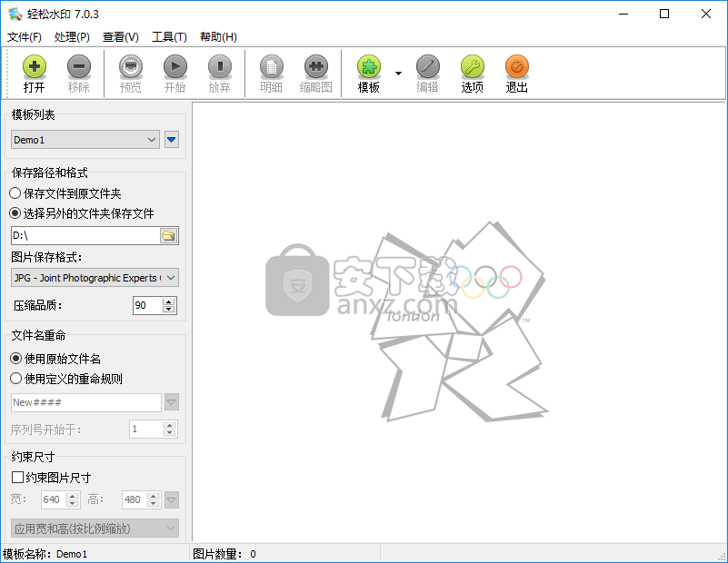Click the New#### rename rule field
728x563 pixels.
tap(86, 402)
